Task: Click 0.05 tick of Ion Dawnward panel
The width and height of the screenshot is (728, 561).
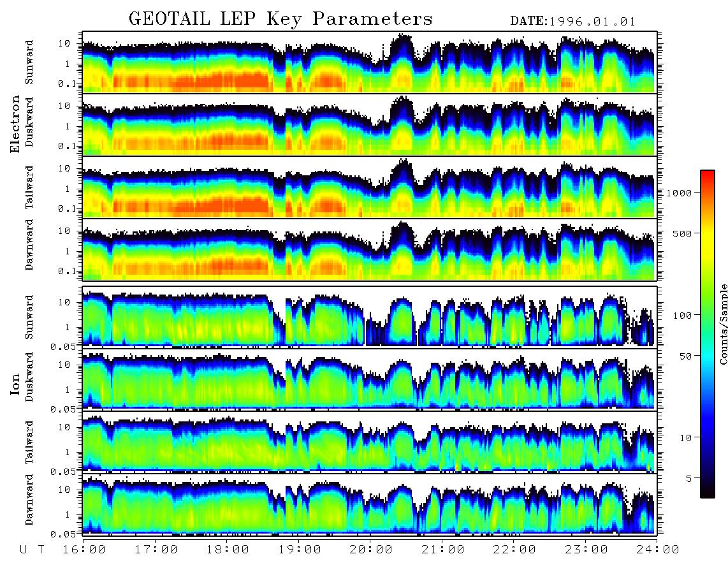Action: pos(64,534)
